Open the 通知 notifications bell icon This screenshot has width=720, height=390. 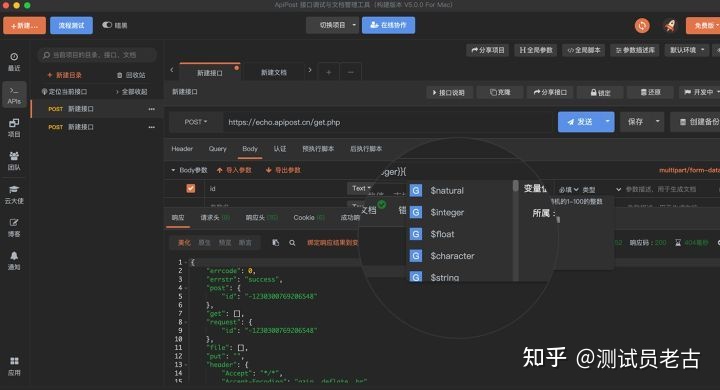click(x=14, y=260)
